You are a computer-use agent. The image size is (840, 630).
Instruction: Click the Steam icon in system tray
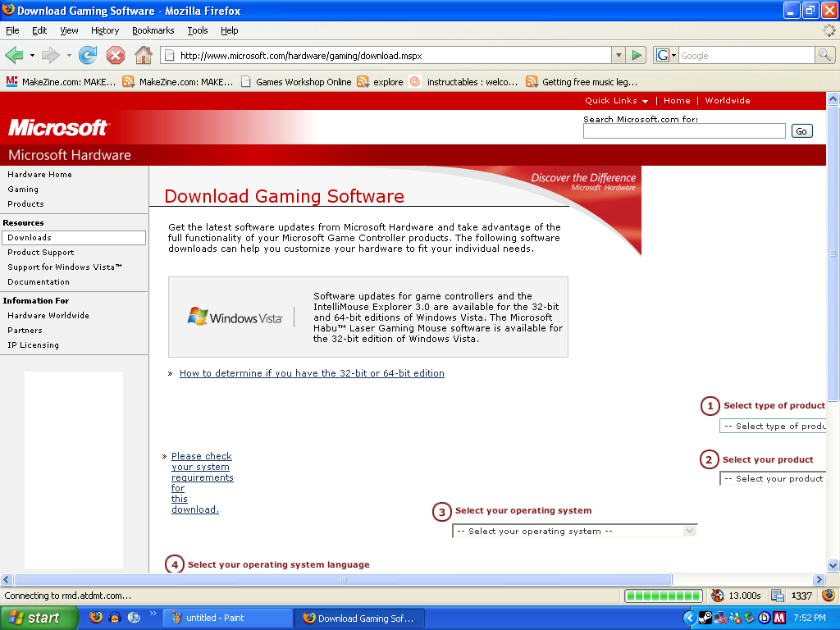coord(705,618)
